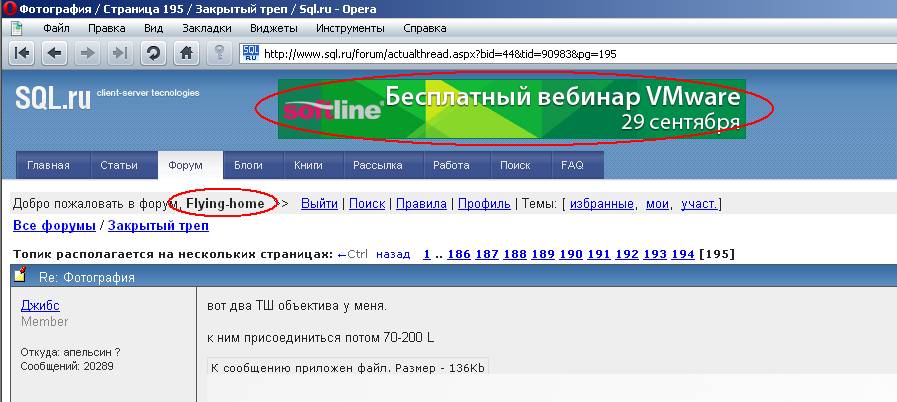The width and height of the screenshot is (897, 402).
Task: Switch to the Статьи site tab
Action: [x=119, y=165]
